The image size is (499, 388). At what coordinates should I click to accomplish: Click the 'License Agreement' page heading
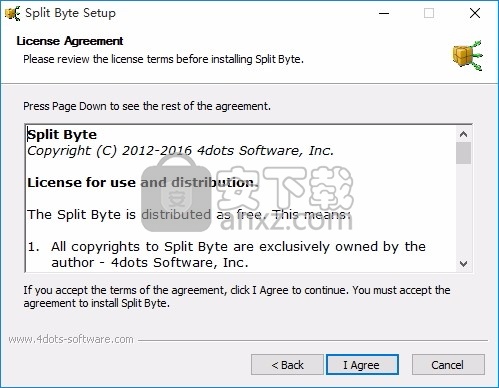70,41
